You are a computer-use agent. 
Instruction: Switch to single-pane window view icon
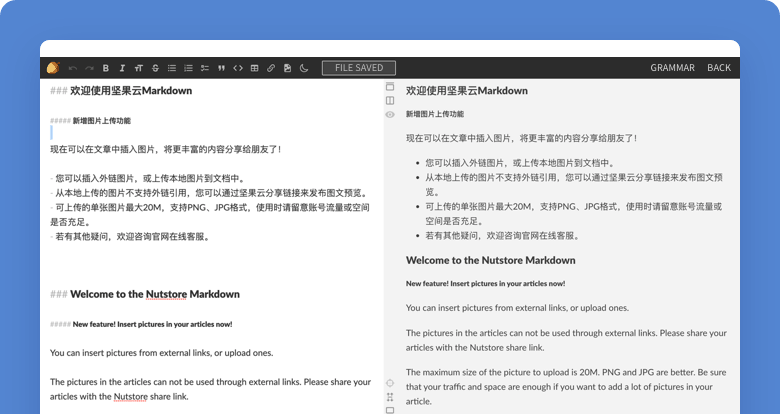click(x=390, y=87)
